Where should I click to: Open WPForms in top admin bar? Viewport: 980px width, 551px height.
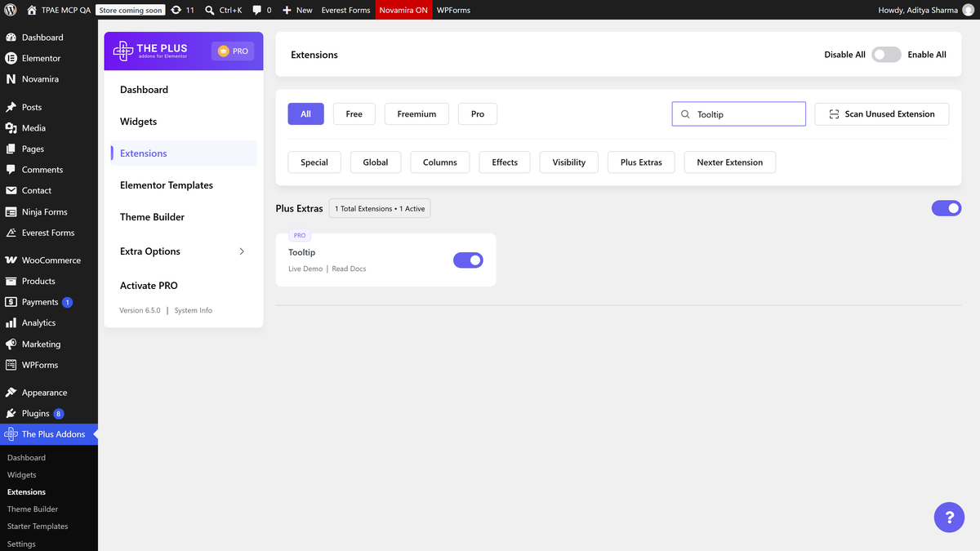click(x=453, y=10)
